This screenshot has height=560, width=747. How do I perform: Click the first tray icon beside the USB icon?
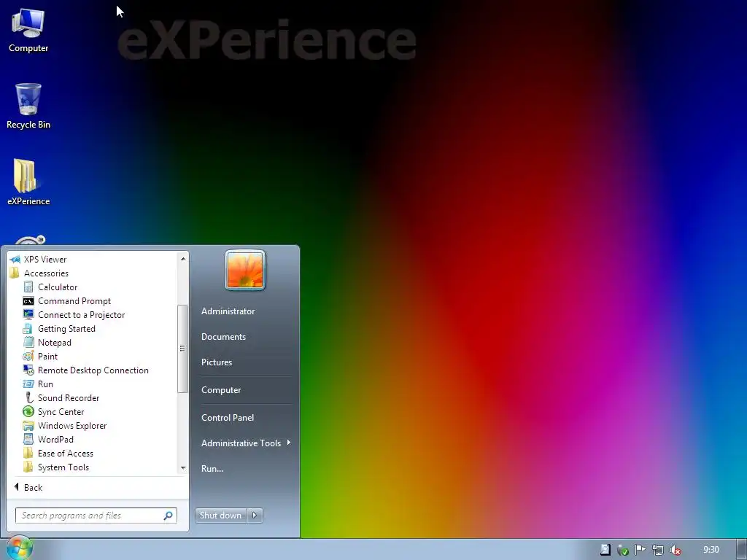coord(605,550)
